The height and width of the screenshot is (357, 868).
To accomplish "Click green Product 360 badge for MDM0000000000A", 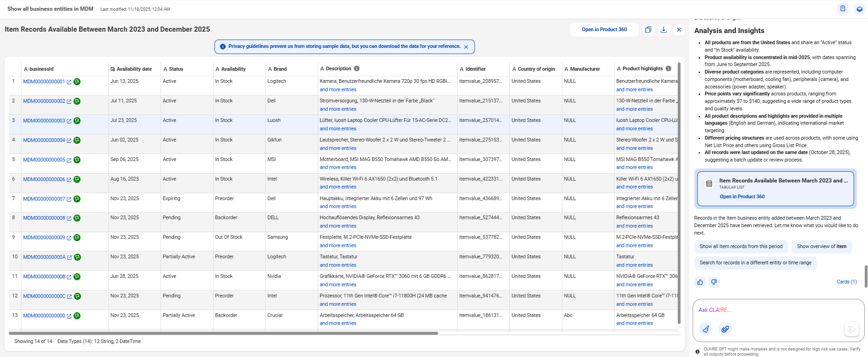I will pos(78,257).
